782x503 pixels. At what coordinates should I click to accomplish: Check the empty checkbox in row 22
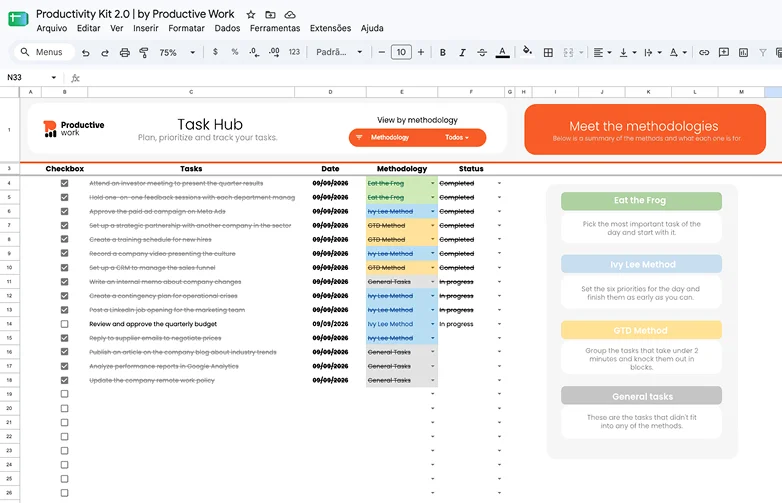click(64, 437)
